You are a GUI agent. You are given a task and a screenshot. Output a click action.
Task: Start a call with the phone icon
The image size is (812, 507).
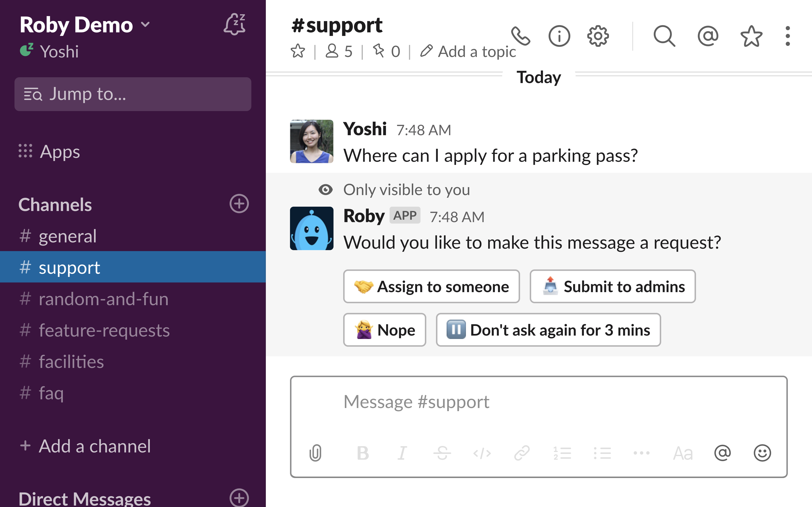pyautogui.click(x=520, y=36)
